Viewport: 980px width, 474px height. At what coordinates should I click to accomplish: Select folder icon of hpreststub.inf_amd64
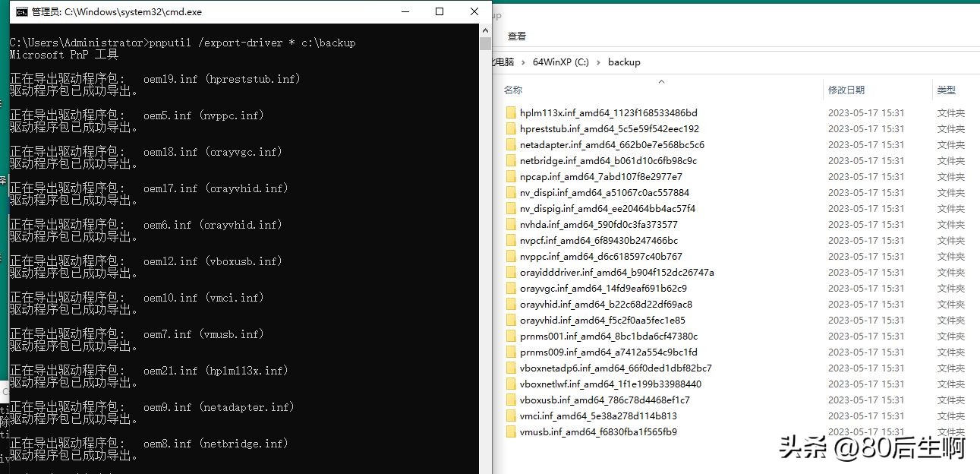[511, 129]
